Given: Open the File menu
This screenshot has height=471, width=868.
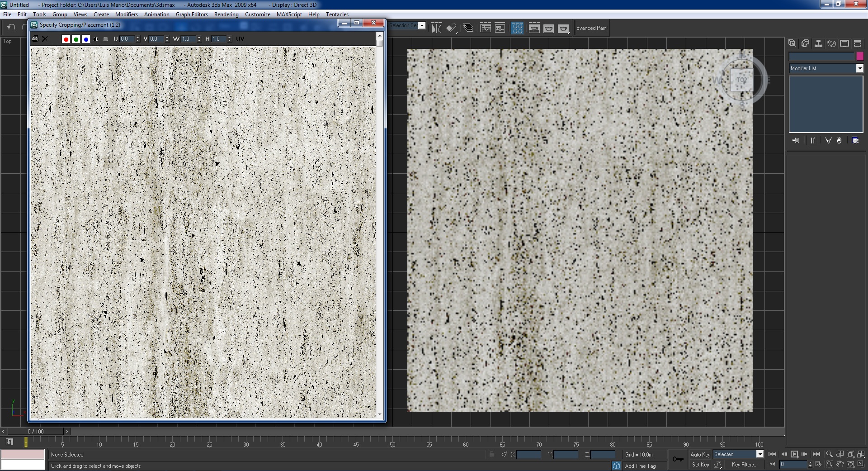Looking at the screenshot, I should pyautogui.click(x=7, y=14).
